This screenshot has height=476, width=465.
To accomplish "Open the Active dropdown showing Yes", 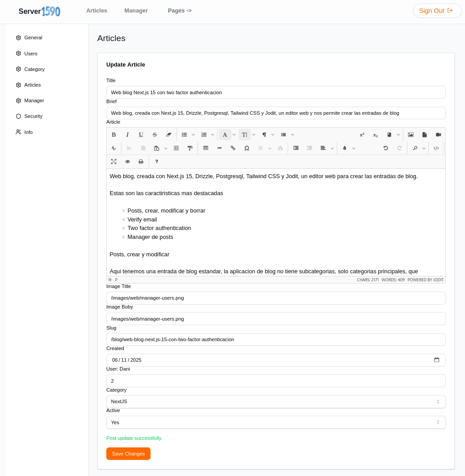I will 276,422.
